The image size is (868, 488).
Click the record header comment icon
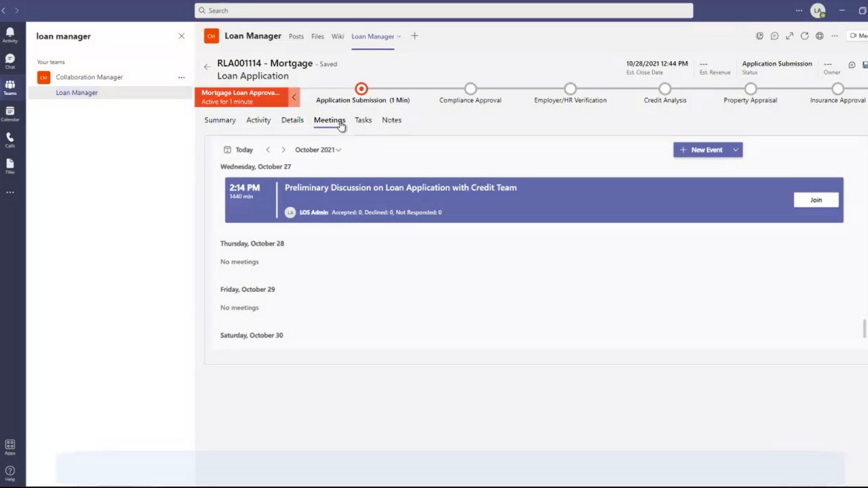click(852, 65)
